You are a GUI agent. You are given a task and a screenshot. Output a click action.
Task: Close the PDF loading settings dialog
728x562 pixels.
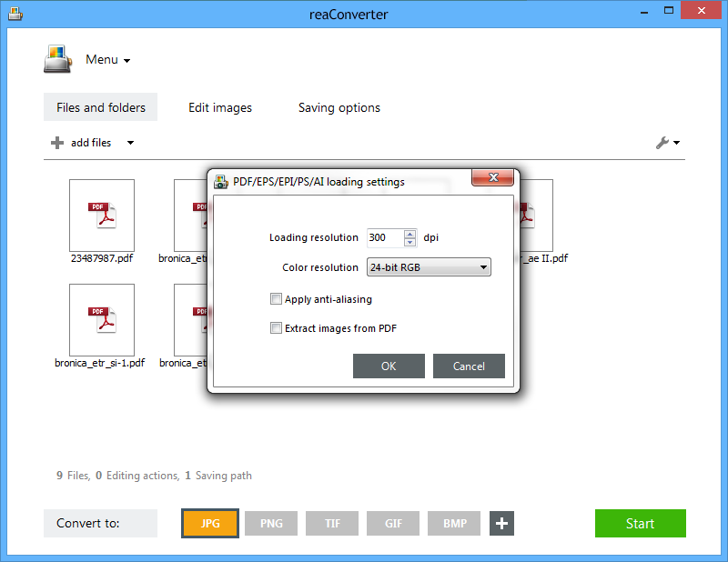point(492,177)
